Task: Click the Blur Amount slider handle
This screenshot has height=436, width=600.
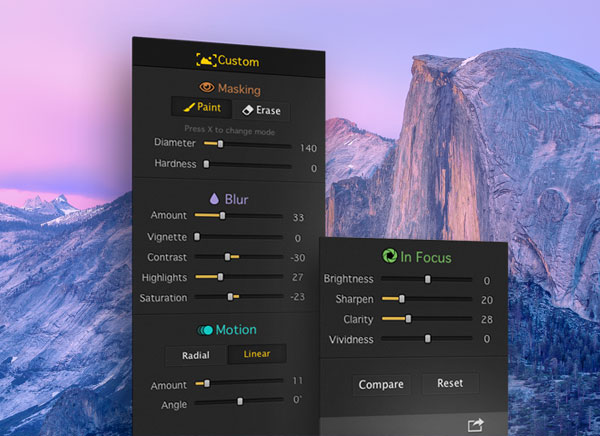Action: point(222,216)
